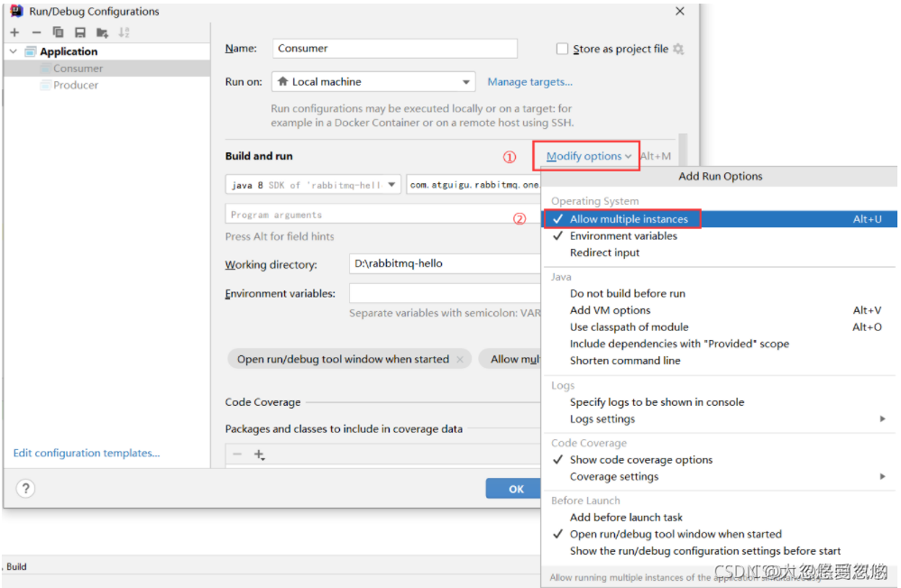Click the OK button
Screen dimensions: 901x588
pyautogui.click(x=514, y=489)
